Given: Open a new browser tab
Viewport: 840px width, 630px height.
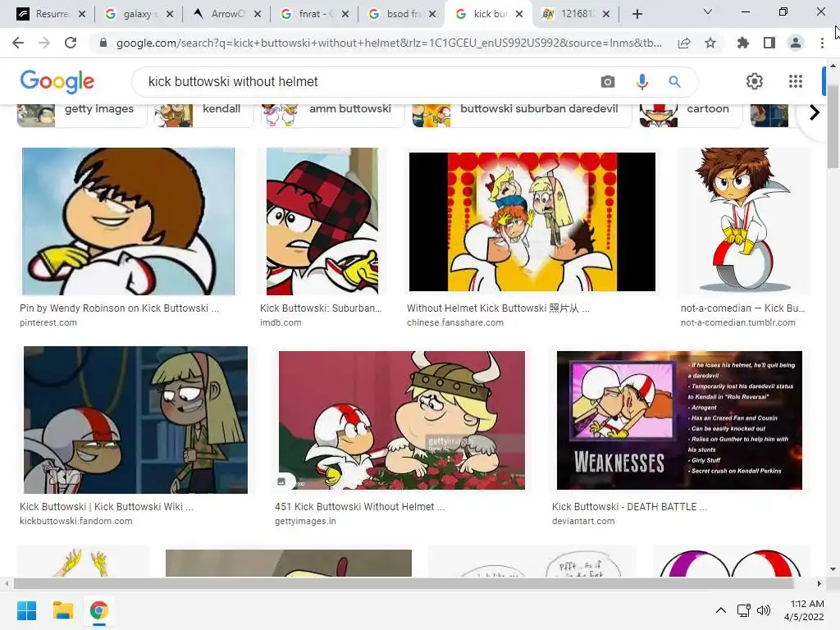Looking at the screenshot, I should (x=637, y=14).
